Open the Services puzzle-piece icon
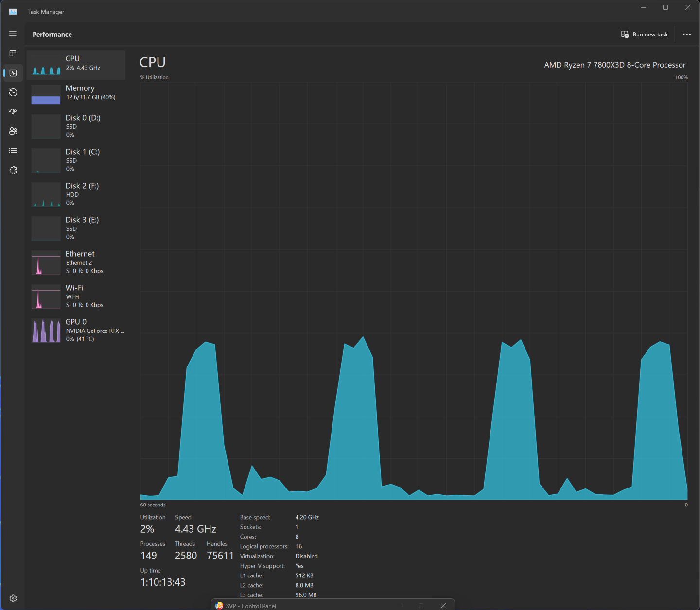The height and width of the screenshot is (610, 700). [x=13, y=170]
